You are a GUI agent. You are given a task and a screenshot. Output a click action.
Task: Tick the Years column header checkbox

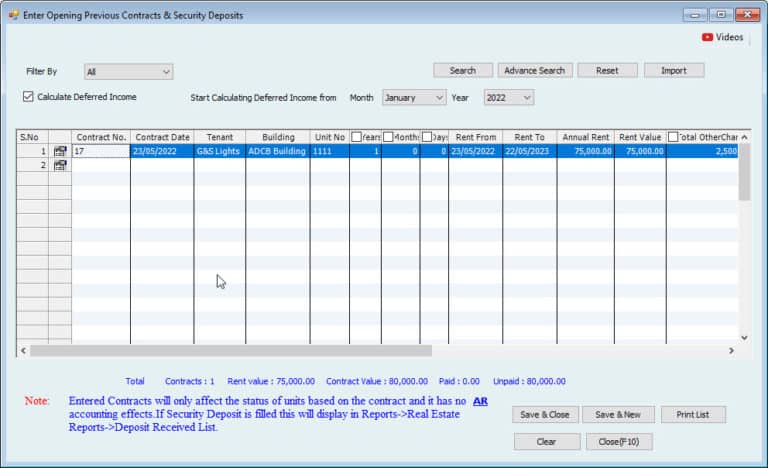(x=357, y=136)
